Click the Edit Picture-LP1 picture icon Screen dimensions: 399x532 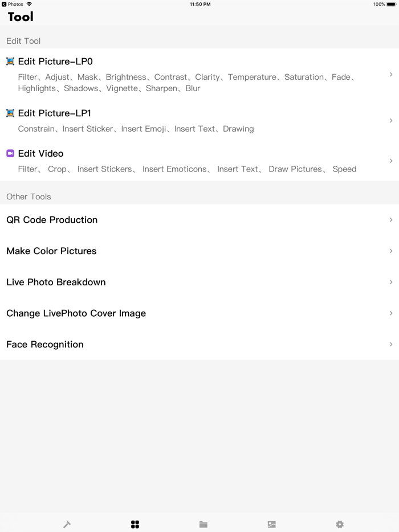10,113
